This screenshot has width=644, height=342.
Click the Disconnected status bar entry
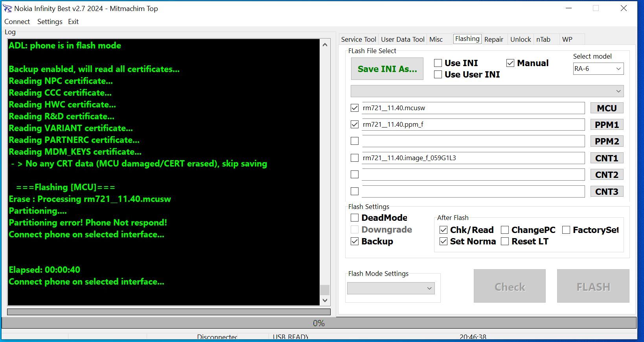(217, 337)
